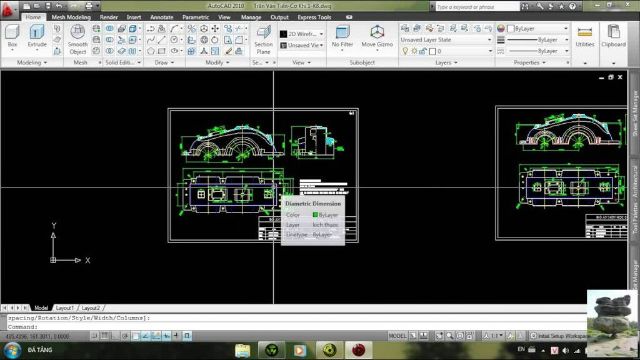Click the keyword search input field

478,7
